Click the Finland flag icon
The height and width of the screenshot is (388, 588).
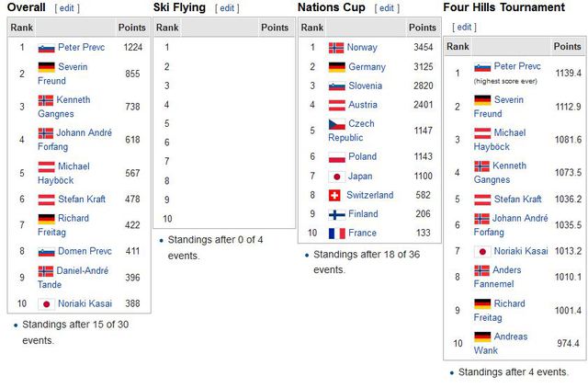click(x=337, y=214)
